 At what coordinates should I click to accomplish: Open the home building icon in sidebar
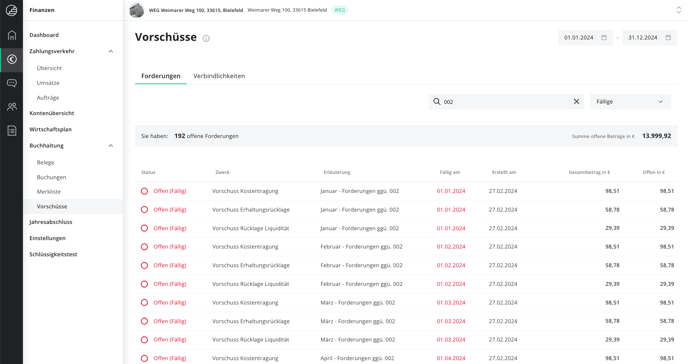pyautogui.click(x=12, y=35)
